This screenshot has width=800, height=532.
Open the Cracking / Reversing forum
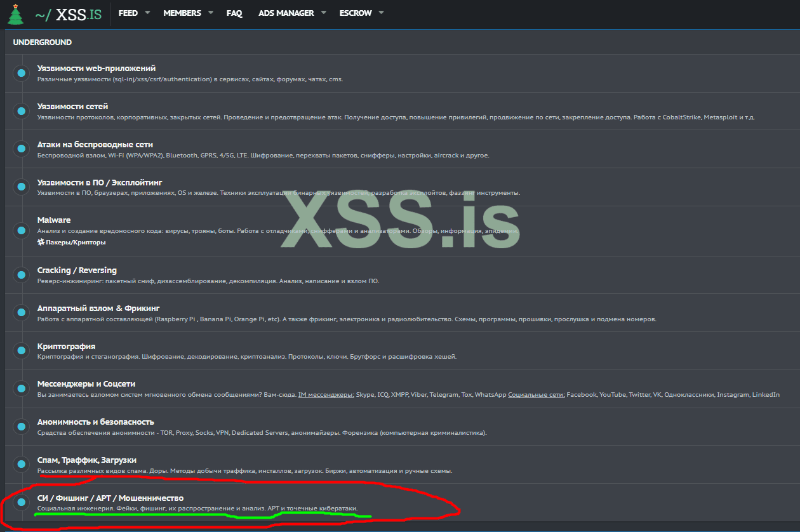(x=77, y=270)
